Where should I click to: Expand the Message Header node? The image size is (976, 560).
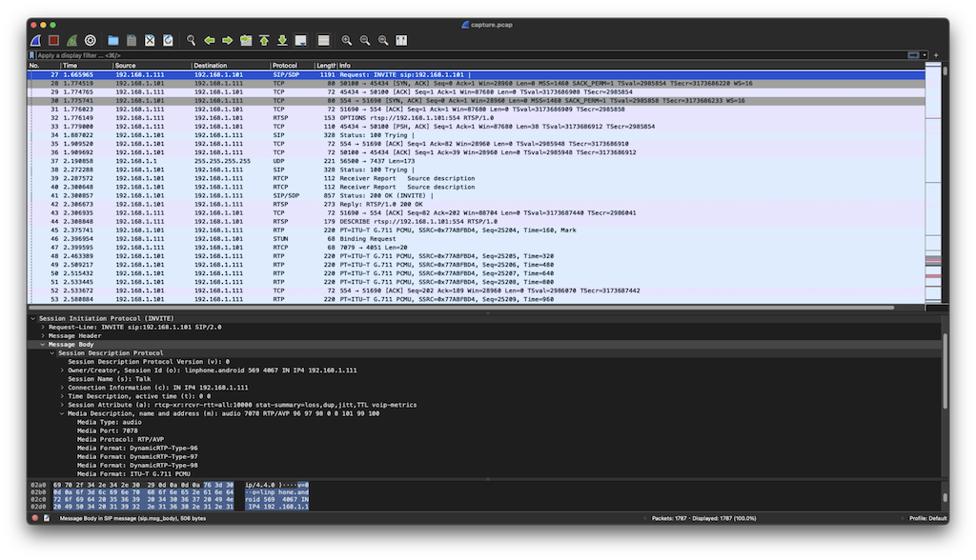[x=43, y=336]
